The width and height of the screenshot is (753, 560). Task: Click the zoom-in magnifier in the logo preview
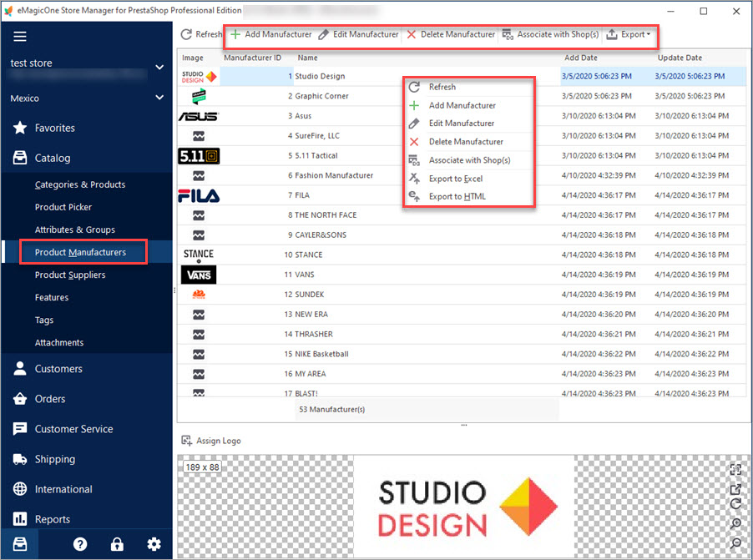pos(735,523)
